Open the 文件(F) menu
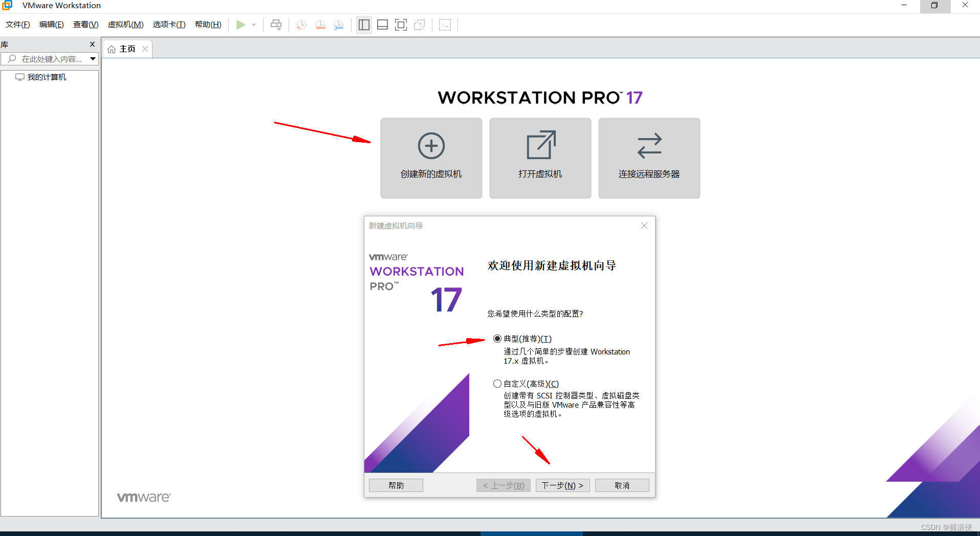This screenshot has width=980, height=536. 18,25
